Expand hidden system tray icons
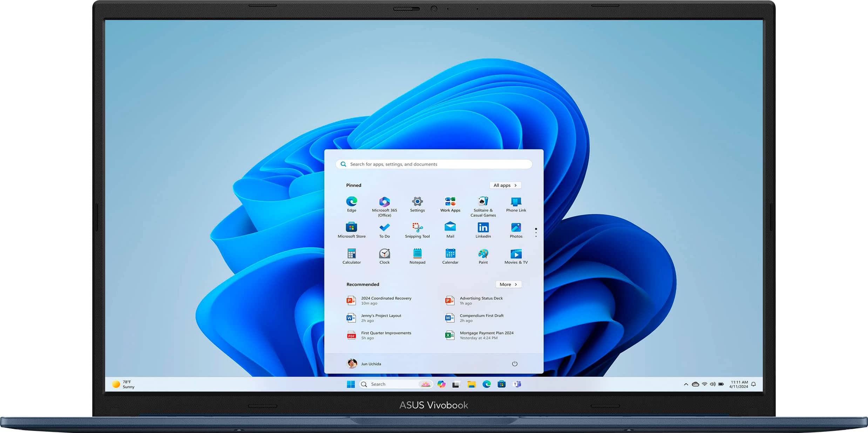The height and width of the screenshot is (433, 868). [686, 384]
